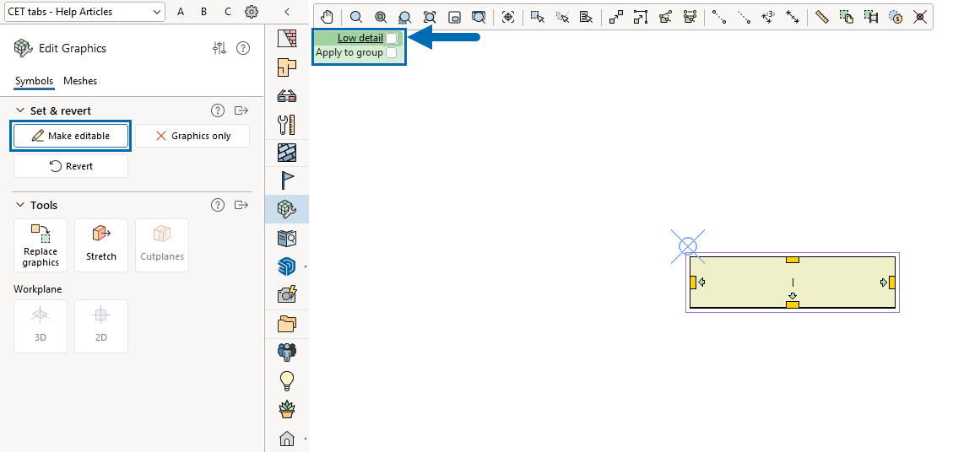Collapse the Set & revert section
The image size is (980, 452).
tap(19, 110)
